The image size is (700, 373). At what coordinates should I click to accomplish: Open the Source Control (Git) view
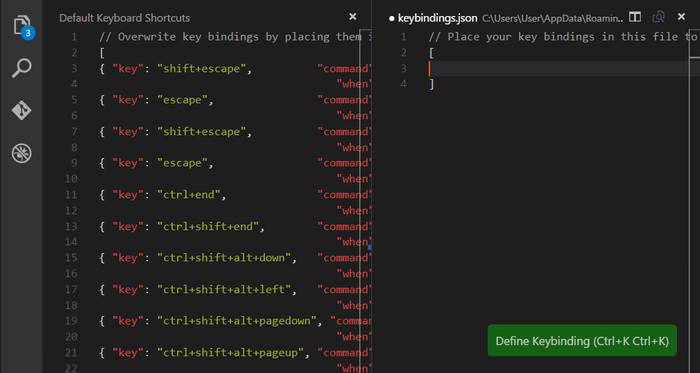tap(21, 110)
